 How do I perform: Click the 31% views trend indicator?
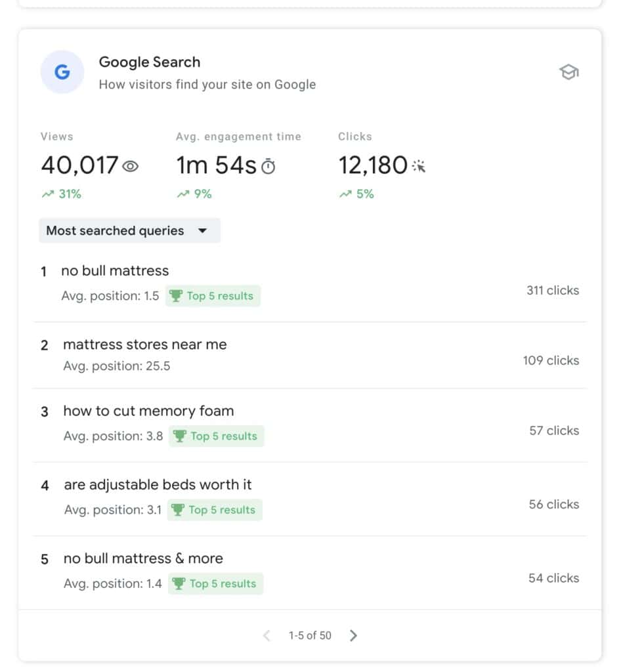(62, 194)
